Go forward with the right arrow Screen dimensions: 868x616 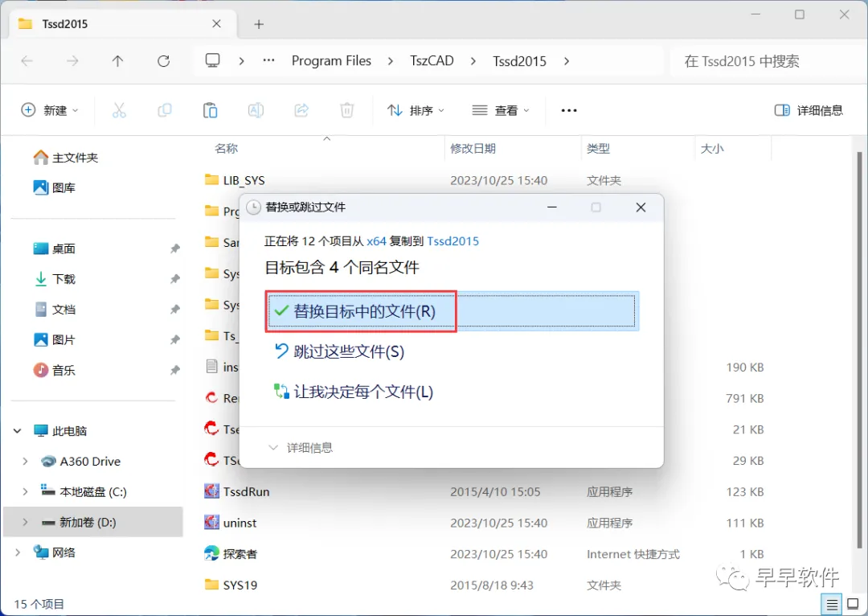pos(72,61)
